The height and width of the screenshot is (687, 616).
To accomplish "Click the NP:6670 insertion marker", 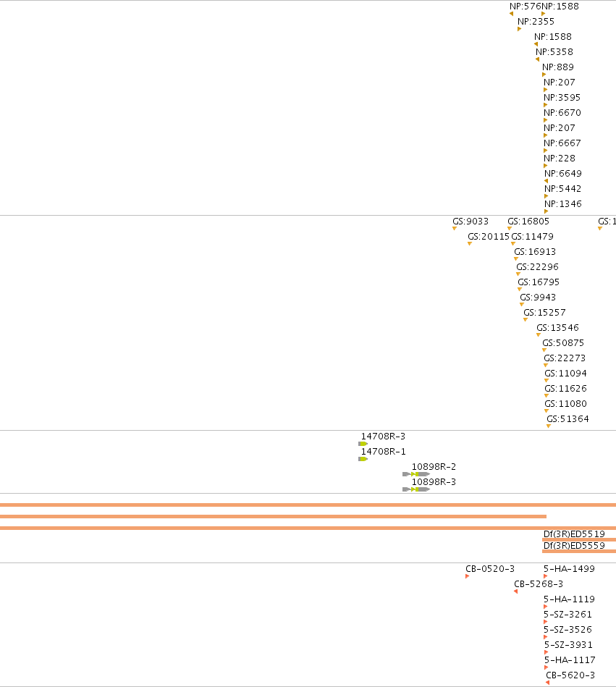I will pyautogui.click(x=546, y=120).
